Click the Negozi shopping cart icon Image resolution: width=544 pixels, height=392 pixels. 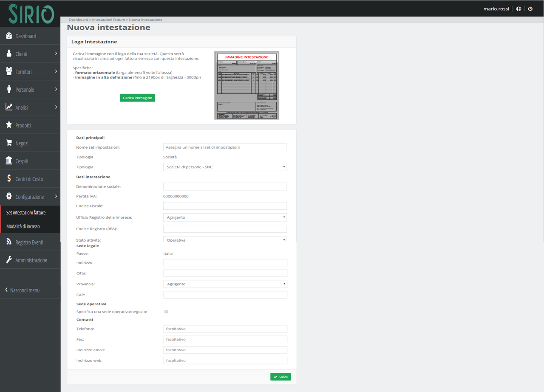(x=9, y=143)
